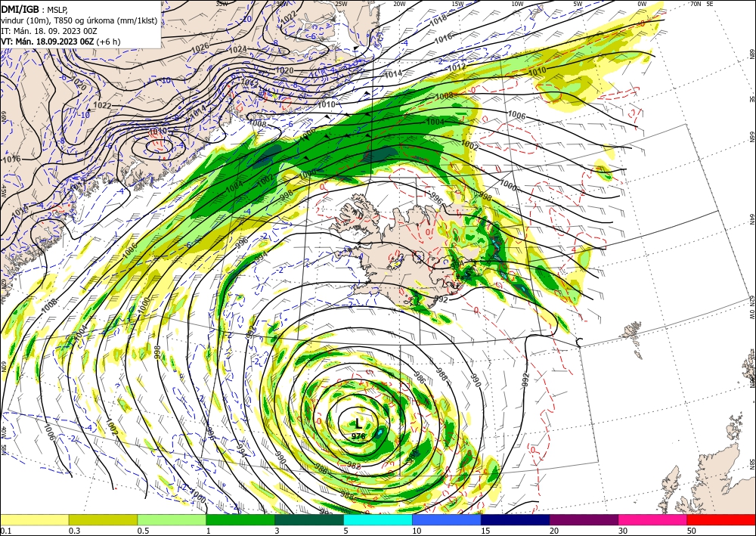Pick the cyan 5–10 legend band
This screenshot has width=756, height=536.
click(x=378, y=519)
